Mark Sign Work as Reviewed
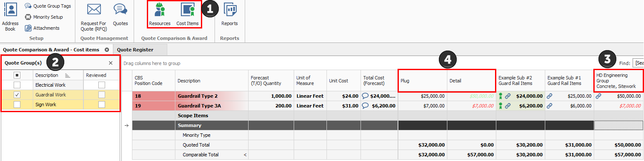The width and height of the screenshot is (644, 161). pyautogui.click(x=101, y=105)
